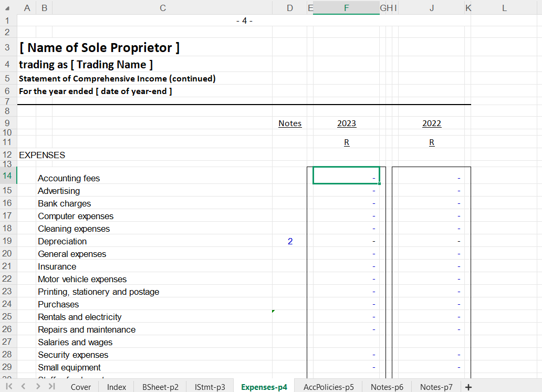Go to the BSheet-p2 tab
The width and height of the screenshot is (542, 392).
click(x=160, y=387)
